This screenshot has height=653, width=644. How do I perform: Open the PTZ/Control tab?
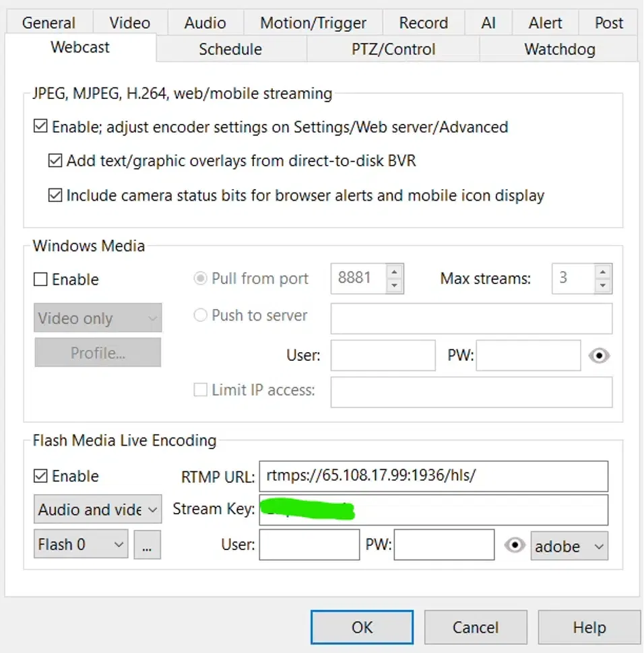(393, 49)
